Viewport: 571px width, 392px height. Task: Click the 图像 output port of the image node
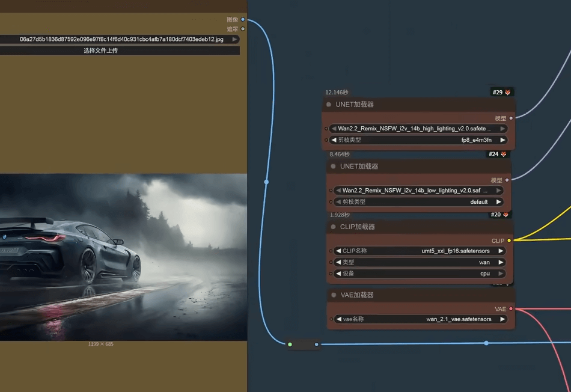pyautogui.click(x=243, y=19)
